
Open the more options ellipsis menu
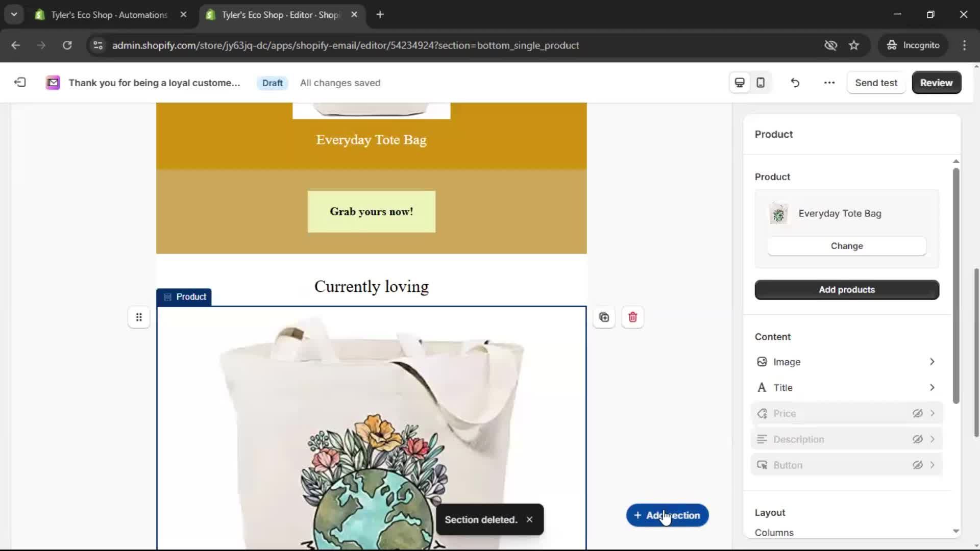pyautogui.click(x=829, y=82)
